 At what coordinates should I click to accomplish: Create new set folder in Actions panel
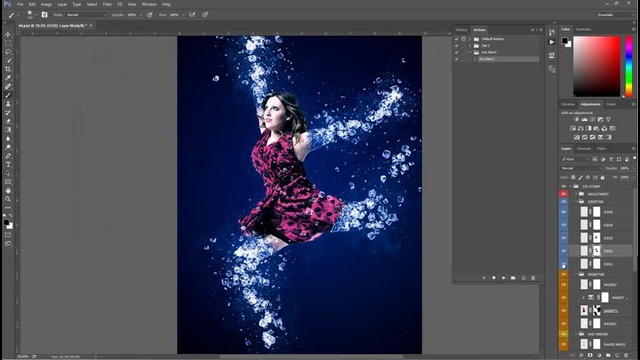click(513, 278)
